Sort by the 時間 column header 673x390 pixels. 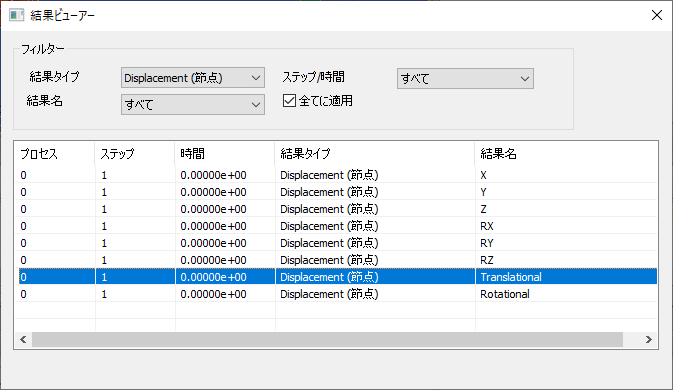(224, 154)
